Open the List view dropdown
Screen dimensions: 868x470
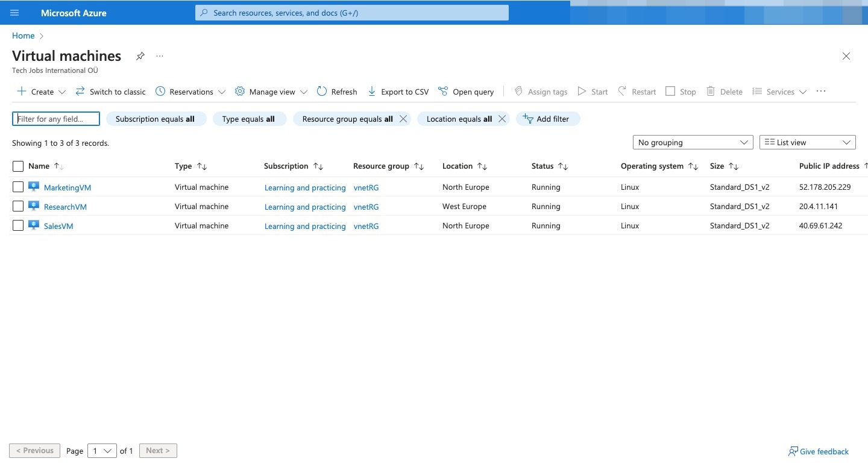[x=807, y=143]
